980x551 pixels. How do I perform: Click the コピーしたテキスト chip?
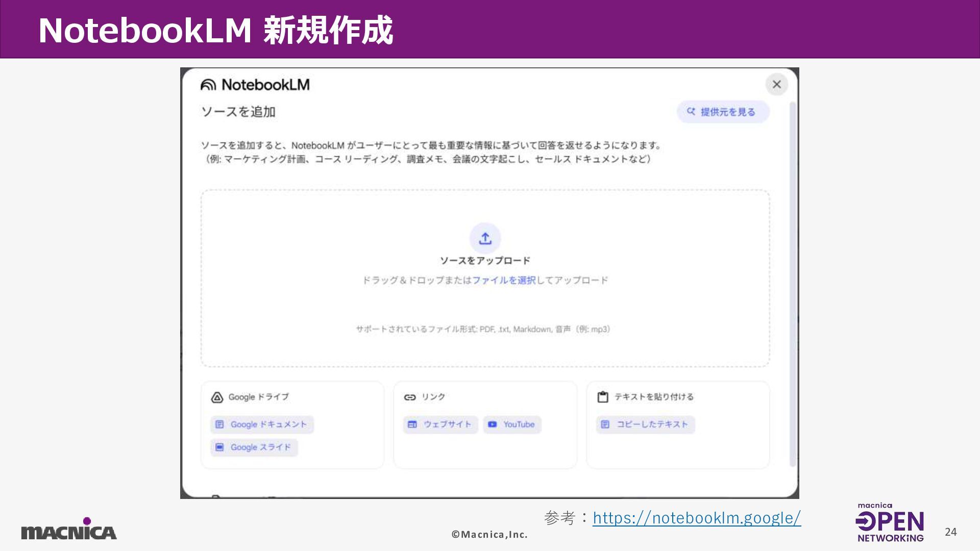pyautogui.click(x=646, y=424)
